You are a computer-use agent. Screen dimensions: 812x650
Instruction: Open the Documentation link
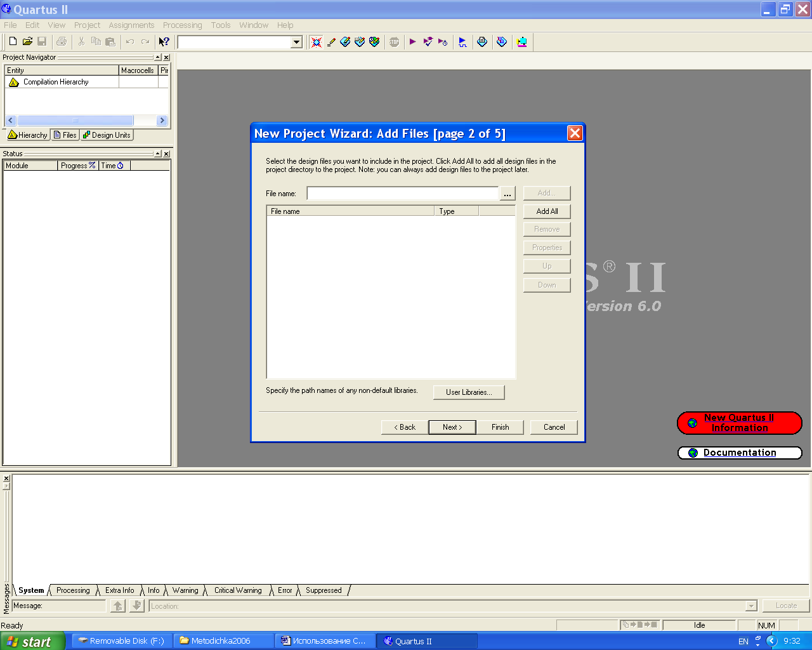[740, 453]
